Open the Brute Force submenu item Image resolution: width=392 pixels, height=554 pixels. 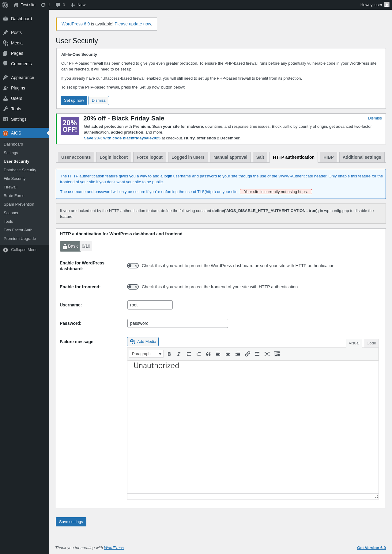tap(24, 196)
